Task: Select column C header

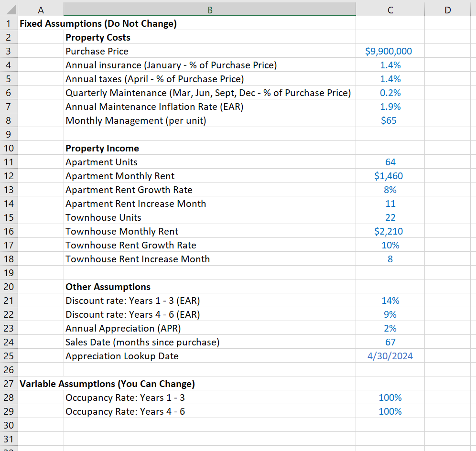Action: pos(390,10)
